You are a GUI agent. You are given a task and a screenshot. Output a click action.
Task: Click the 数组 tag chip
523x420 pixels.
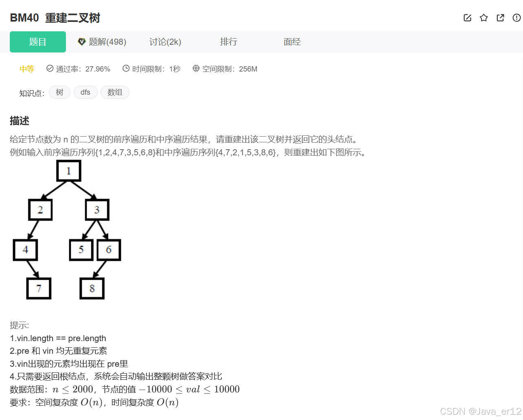(115, 92)
